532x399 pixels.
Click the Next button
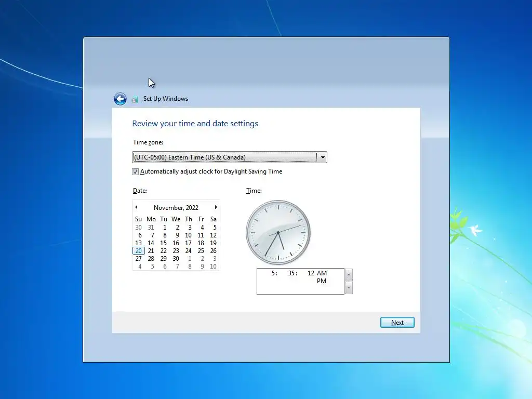[397, 322]
